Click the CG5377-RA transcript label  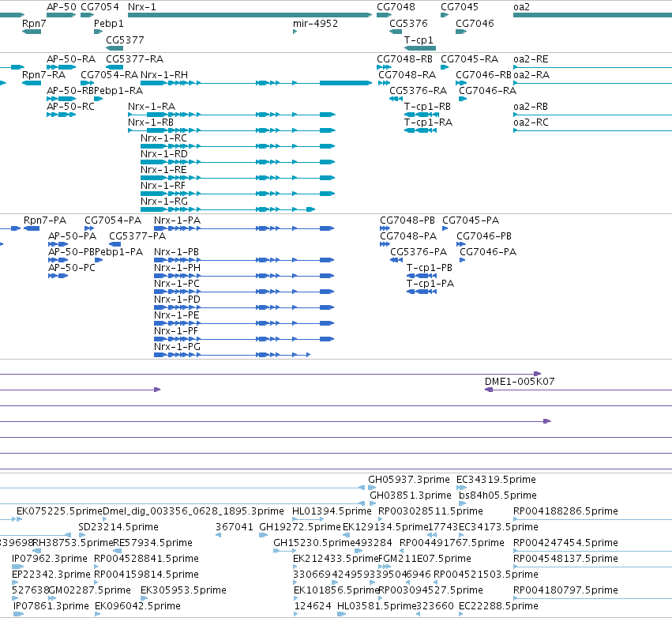coord(134,59)
